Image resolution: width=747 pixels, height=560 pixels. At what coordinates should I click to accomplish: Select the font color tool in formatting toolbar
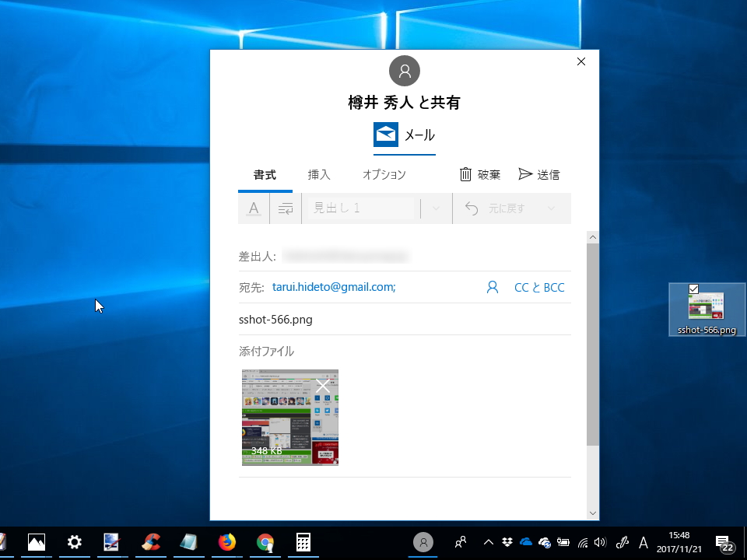(252, 208)
